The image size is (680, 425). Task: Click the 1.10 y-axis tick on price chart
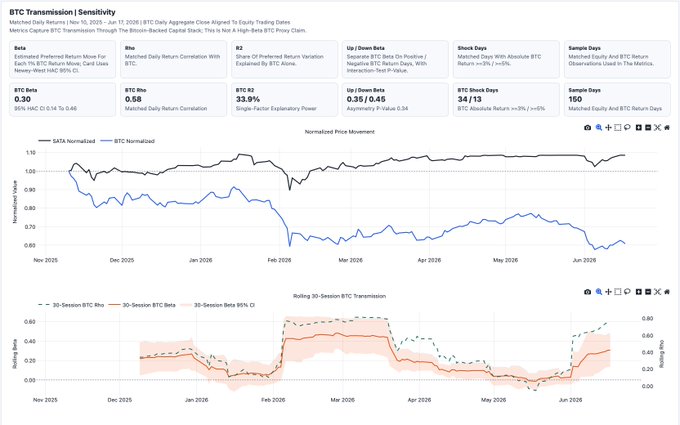31,153
